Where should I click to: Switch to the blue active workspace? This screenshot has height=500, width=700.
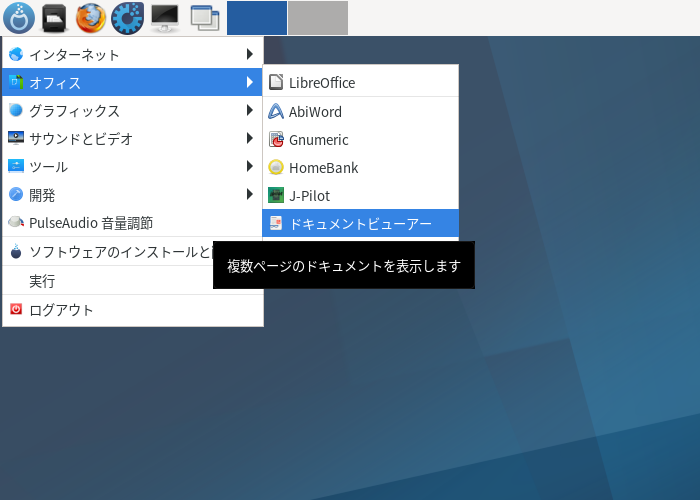[257, 18]
